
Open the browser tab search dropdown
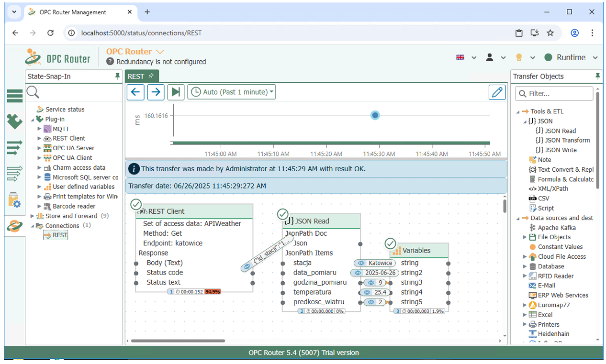(14, 12)
